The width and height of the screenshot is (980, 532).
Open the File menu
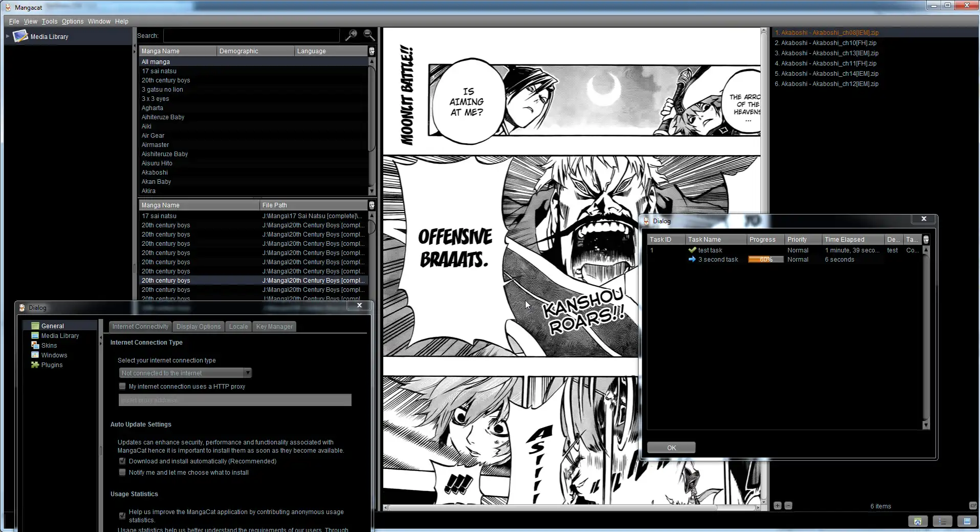tap(14, 21)
